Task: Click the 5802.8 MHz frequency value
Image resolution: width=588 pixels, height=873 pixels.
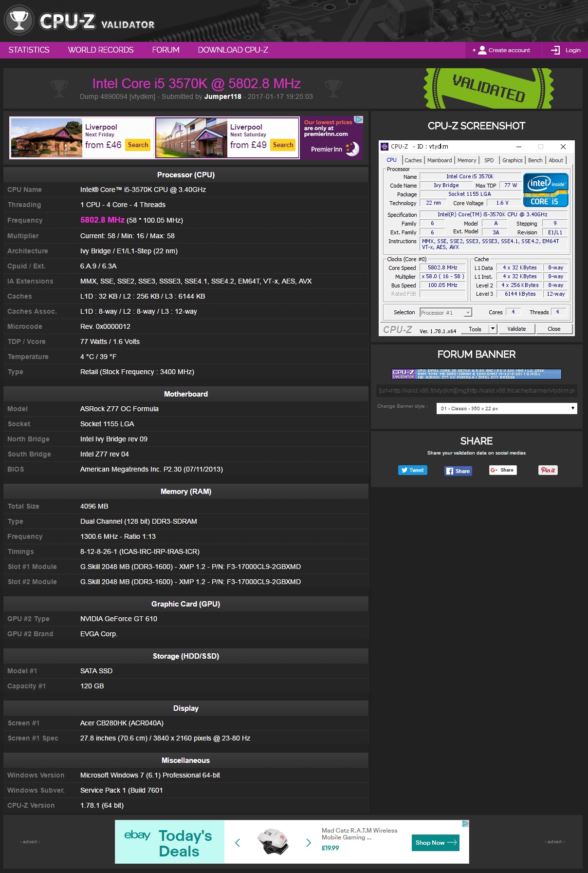Action: pyautogui.click(x=103, y=220)
